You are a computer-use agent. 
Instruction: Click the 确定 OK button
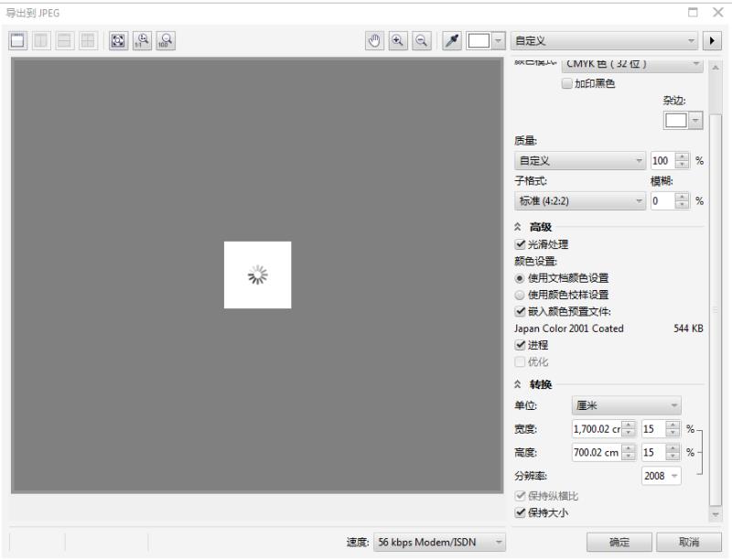(619, 543)
